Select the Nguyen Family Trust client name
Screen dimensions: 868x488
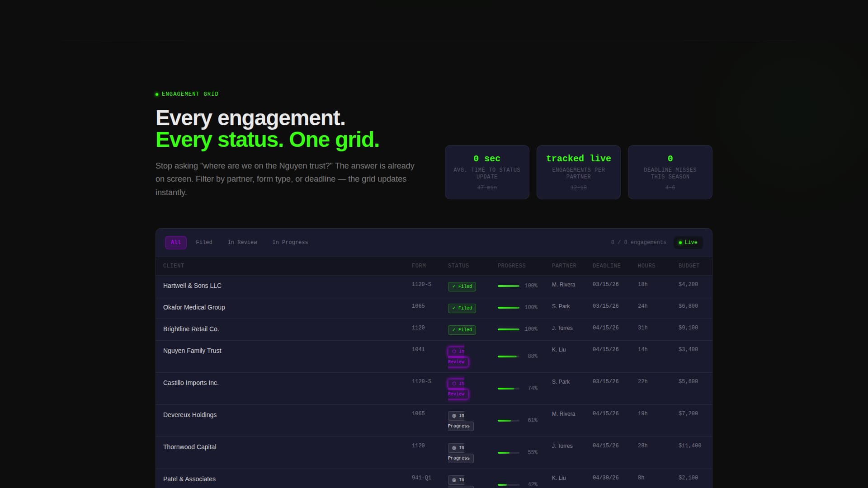tap(192, 351)
